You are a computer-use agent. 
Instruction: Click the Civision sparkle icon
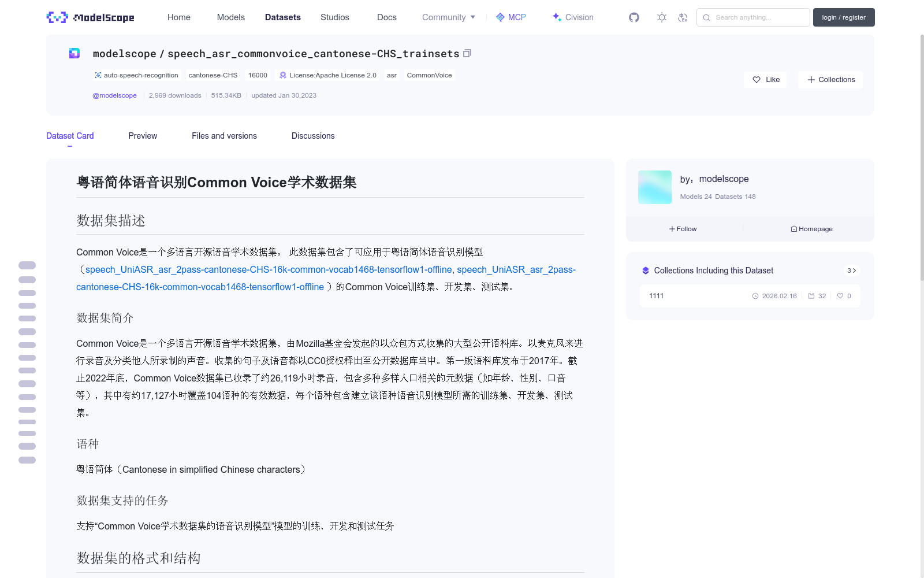(x=557, y=17)
